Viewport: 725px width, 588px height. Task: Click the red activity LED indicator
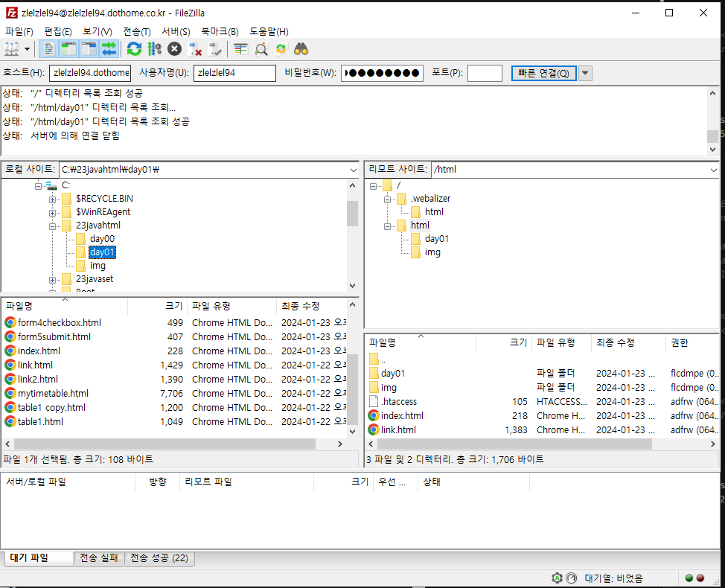[x=700, y=578]
